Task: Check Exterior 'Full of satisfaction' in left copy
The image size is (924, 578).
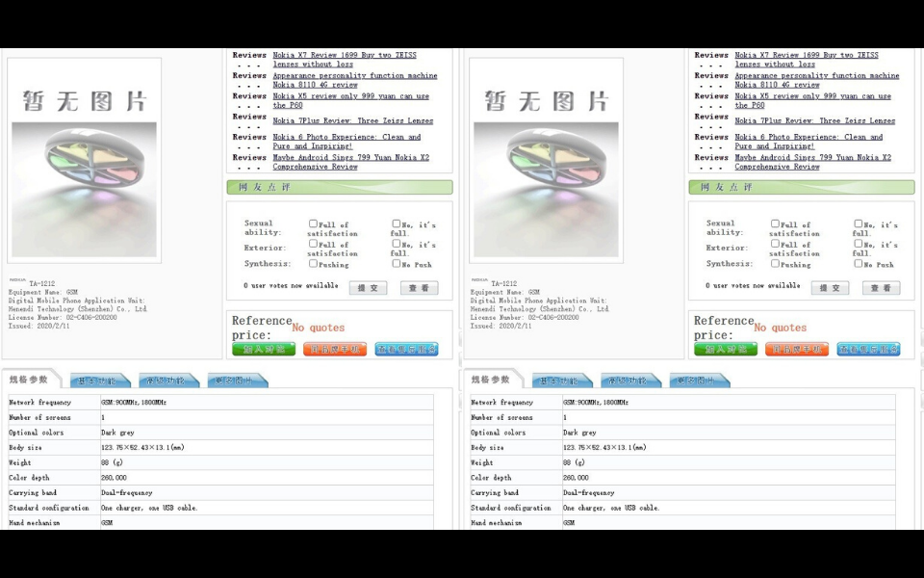Action: click(x=313, y=244)
